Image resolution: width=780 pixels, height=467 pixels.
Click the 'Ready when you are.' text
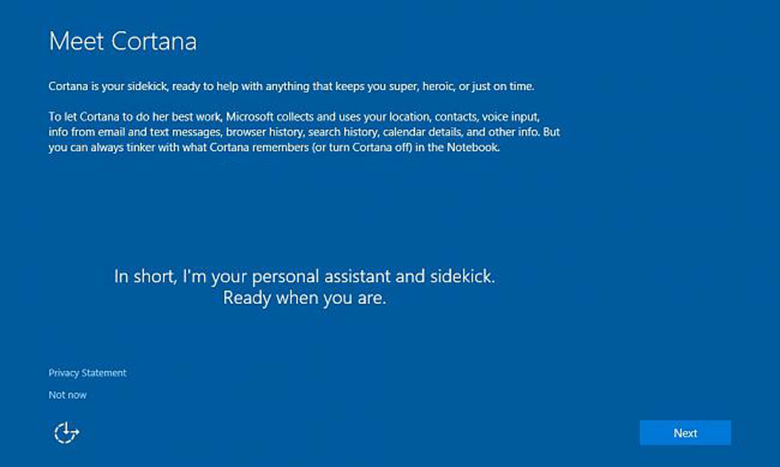[x=303, y=298]
